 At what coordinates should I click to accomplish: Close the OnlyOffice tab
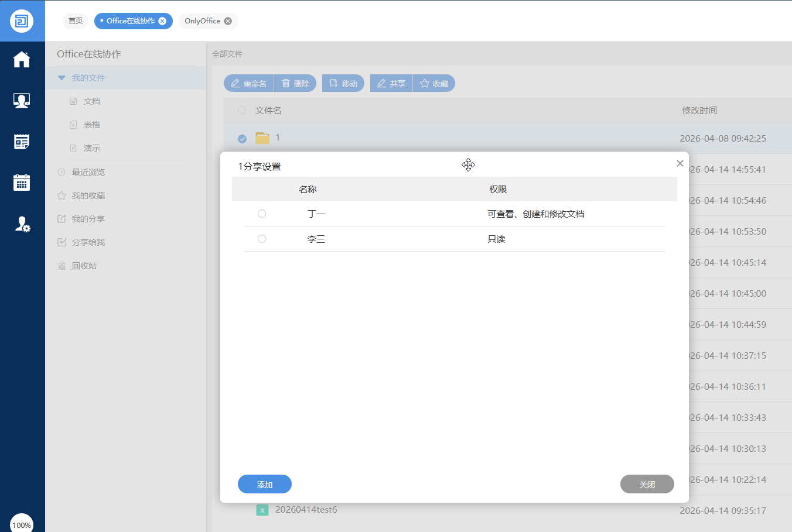coord(228,21)
